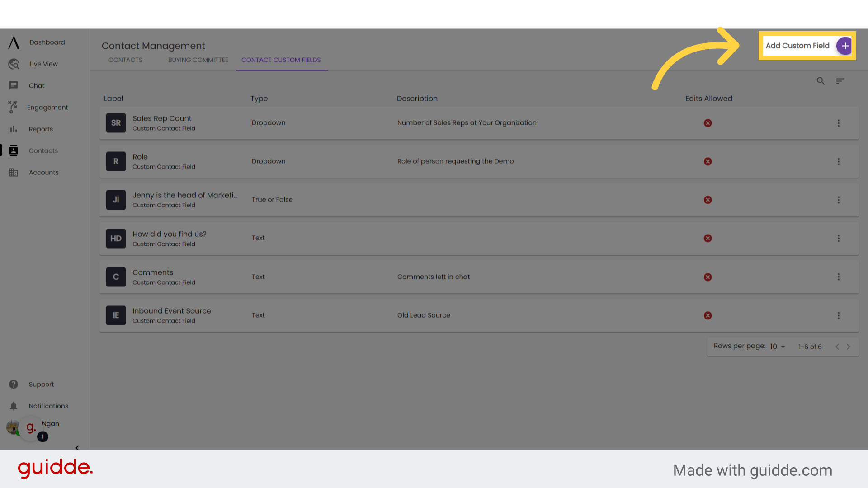
Task: Collapse the sidebar with chevron arrow
Action: coord(77,447)
